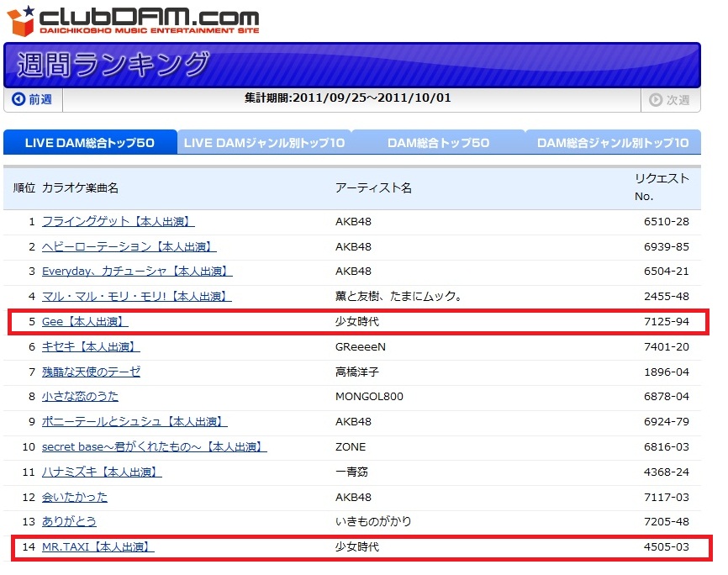Switch to DAM総合トップ50 tab
728x575 pixels.
click(438, 143)
